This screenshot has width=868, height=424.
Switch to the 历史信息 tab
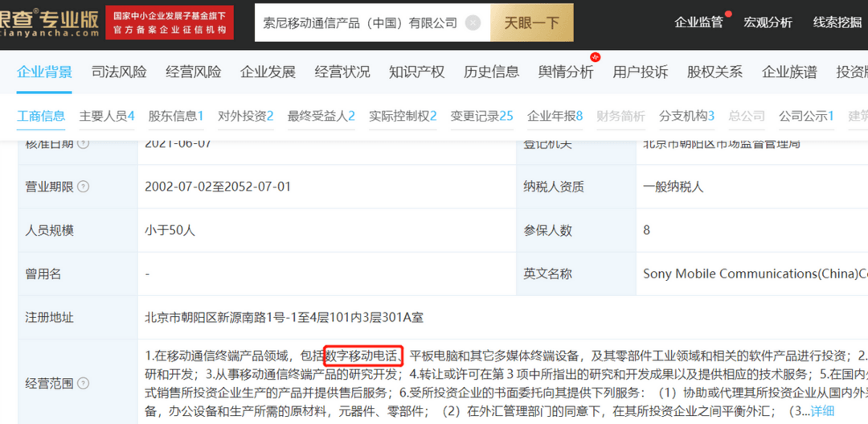pyautogui.click(x=492, y=72)
